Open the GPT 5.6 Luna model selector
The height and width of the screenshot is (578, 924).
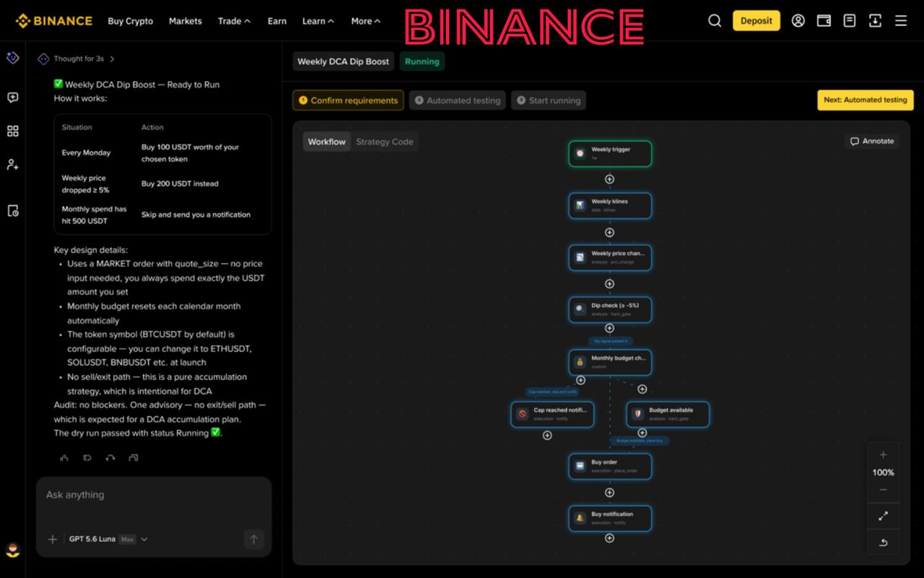(108, 539)
